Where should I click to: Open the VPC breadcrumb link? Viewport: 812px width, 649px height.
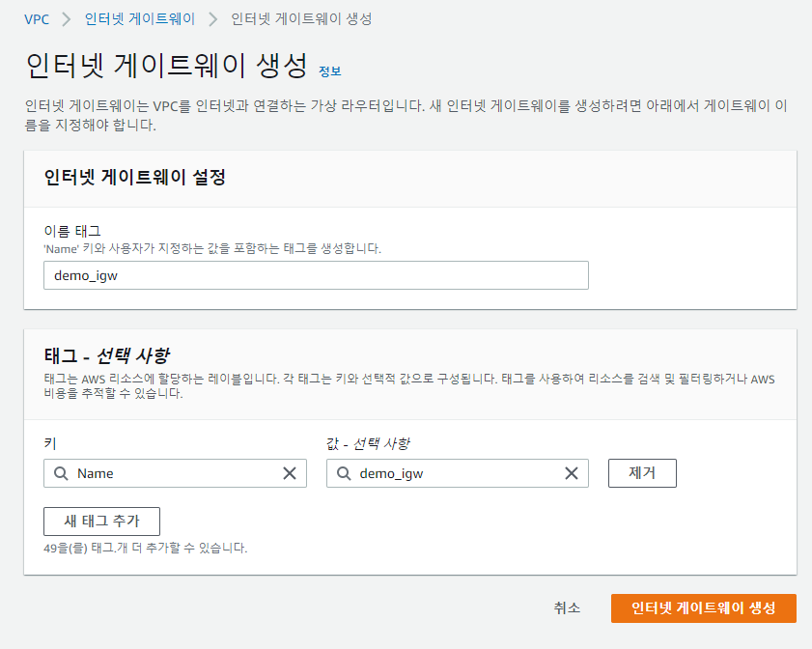[x=37, y=19]
